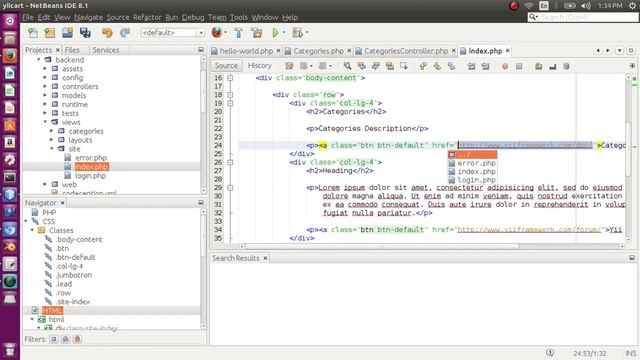
Task: Click the Clean and Build icon
Action: click(257, 33)
